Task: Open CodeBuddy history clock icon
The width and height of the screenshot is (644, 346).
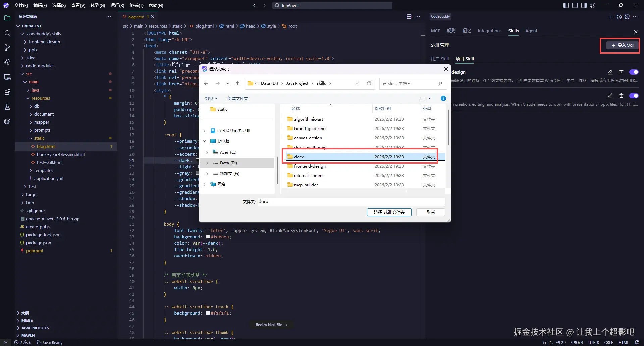Action: (x=619, y=17)
